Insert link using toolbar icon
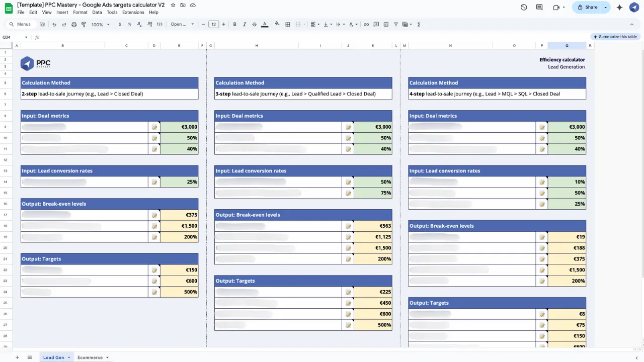This screenshot has width=644, height=362. click(366, 24)
